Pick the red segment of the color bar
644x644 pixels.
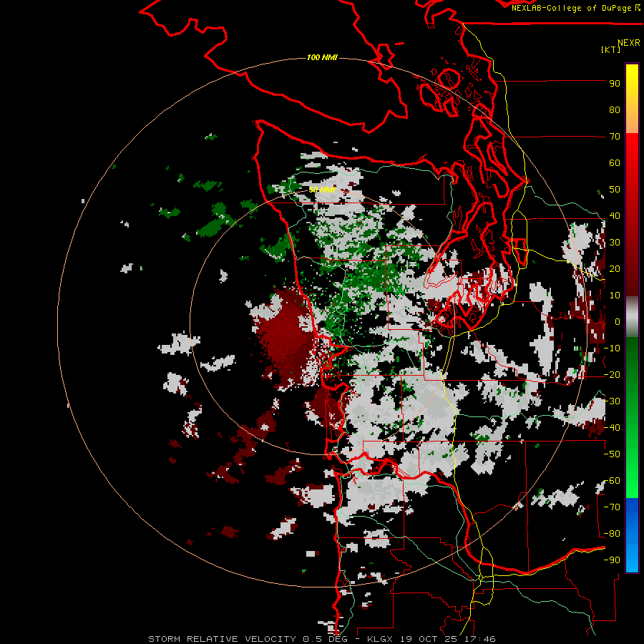632,215
